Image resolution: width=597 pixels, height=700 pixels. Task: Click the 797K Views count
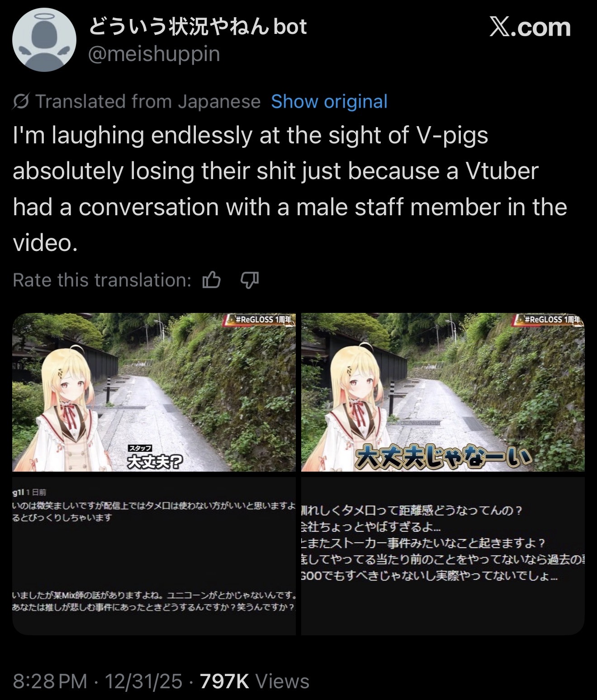pos(255,681)
